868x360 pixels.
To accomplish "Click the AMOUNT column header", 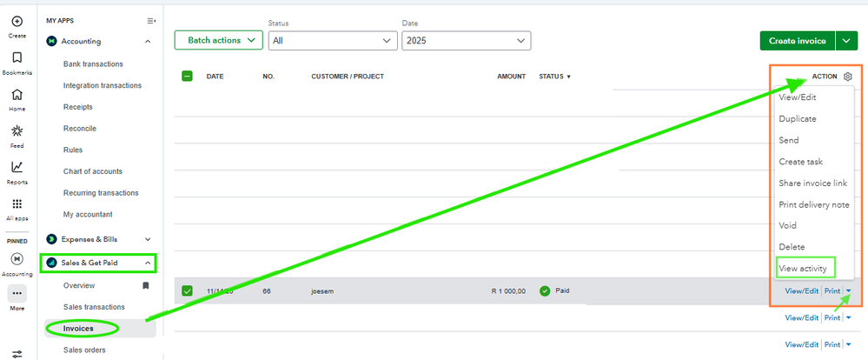I will click(512, 77).
